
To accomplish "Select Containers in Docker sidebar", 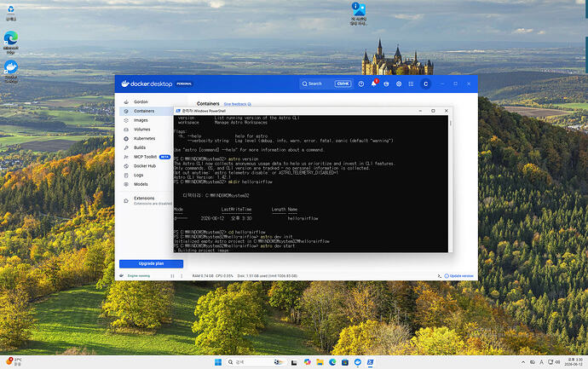I will pyautogui.click(x=146, y=111).
